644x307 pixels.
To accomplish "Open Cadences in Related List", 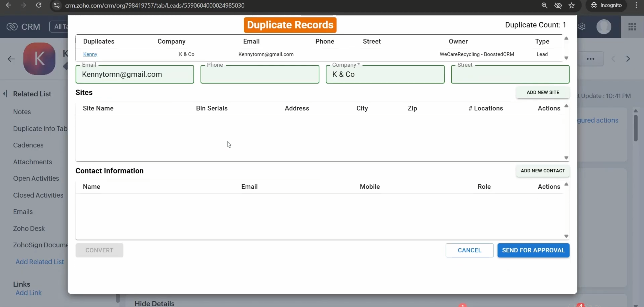I will (x=28, y=145).
